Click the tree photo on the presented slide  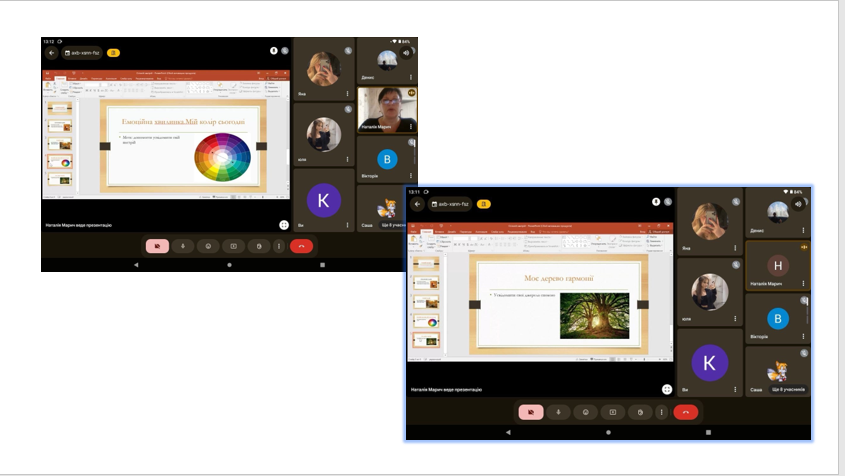tap(594, 315)
